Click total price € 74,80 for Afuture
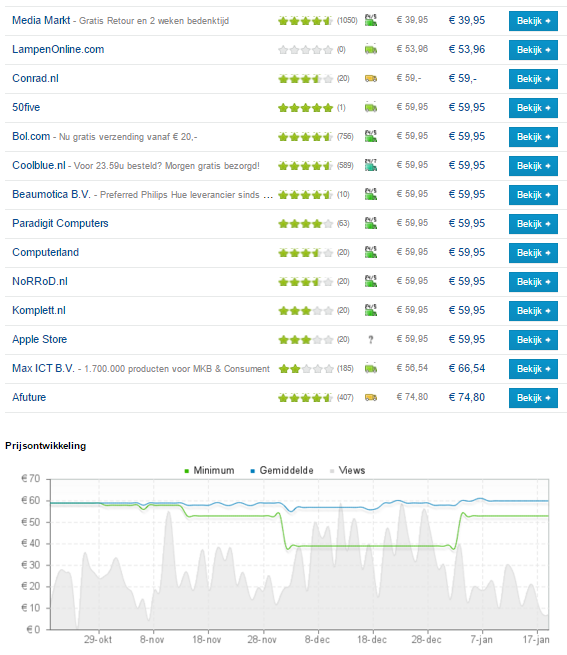This screenshot has width=567, height=655. (x=467, y=397)
